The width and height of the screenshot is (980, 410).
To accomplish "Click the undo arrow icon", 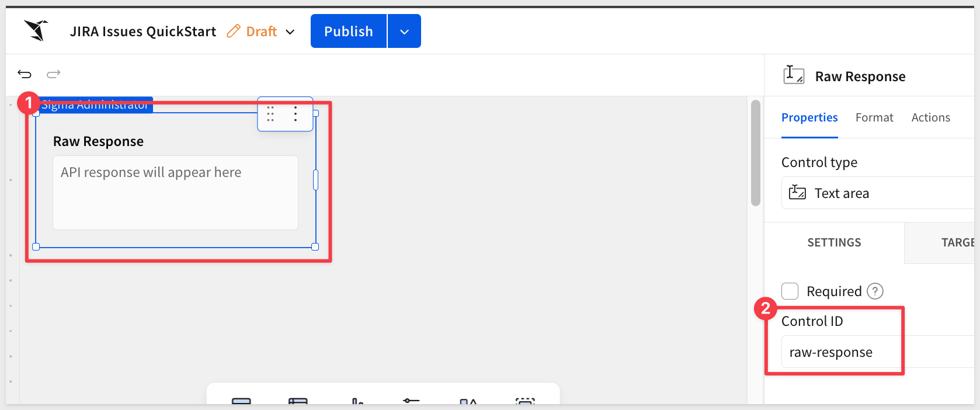I will point(25,74).
